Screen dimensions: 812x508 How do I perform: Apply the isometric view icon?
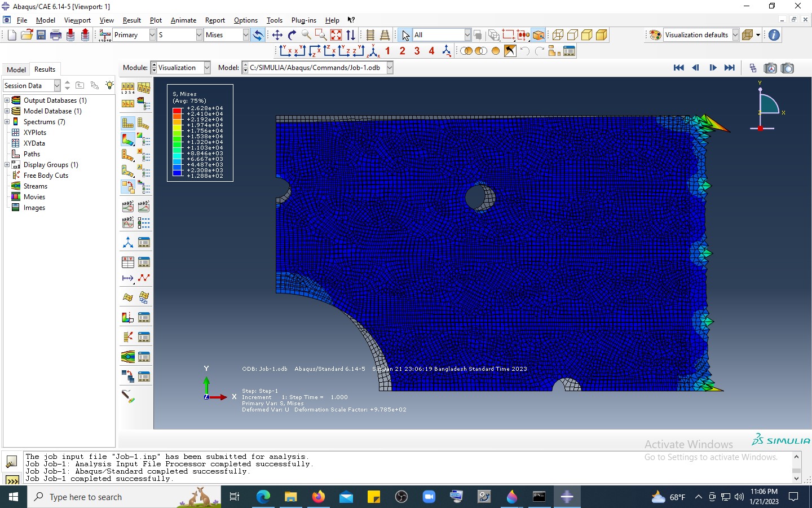click(373, 51)
